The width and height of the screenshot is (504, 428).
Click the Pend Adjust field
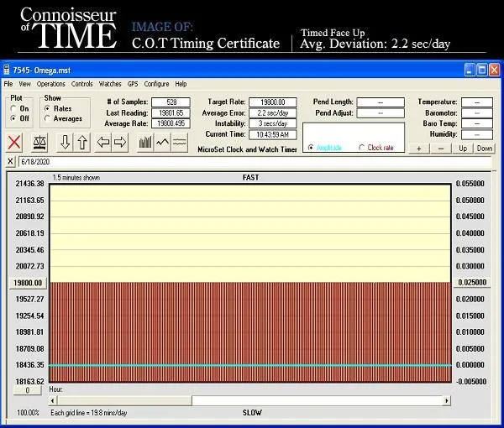coord(381,113)
